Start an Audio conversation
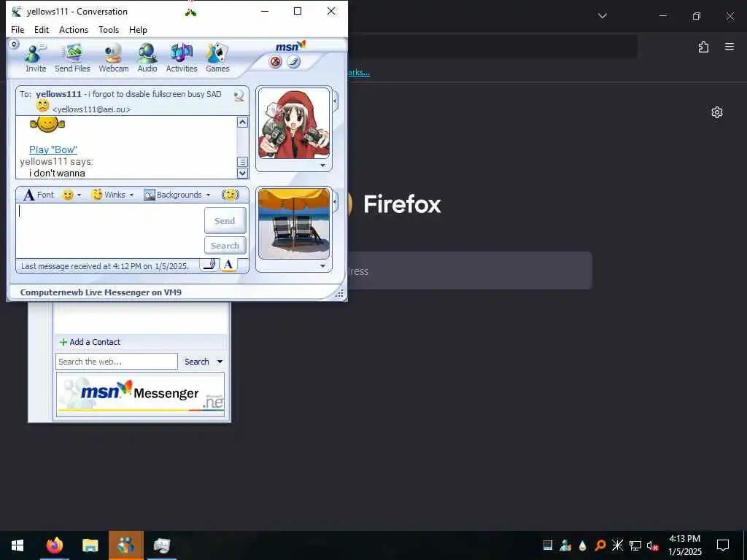Screen dimensions: 747x560 (147, 58)
